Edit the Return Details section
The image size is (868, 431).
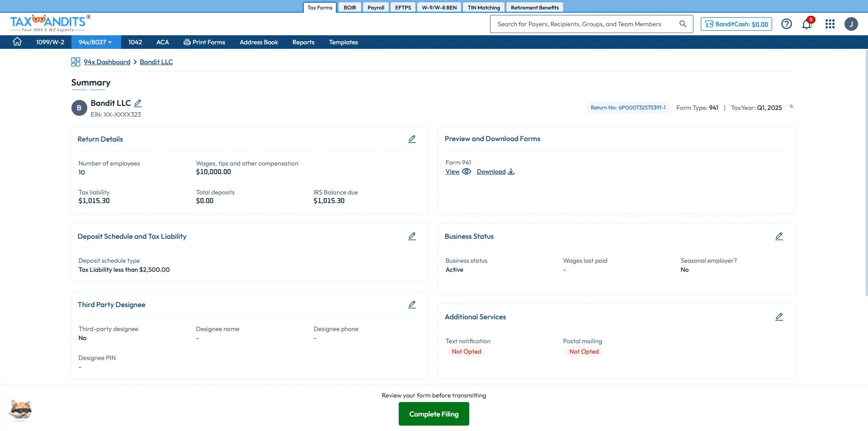click(x=412, y=139)
